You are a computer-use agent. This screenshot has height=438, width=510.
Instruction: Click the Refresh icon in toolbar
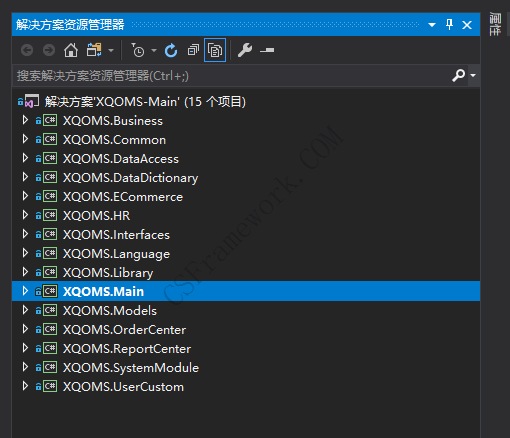[x=171, y=50]
